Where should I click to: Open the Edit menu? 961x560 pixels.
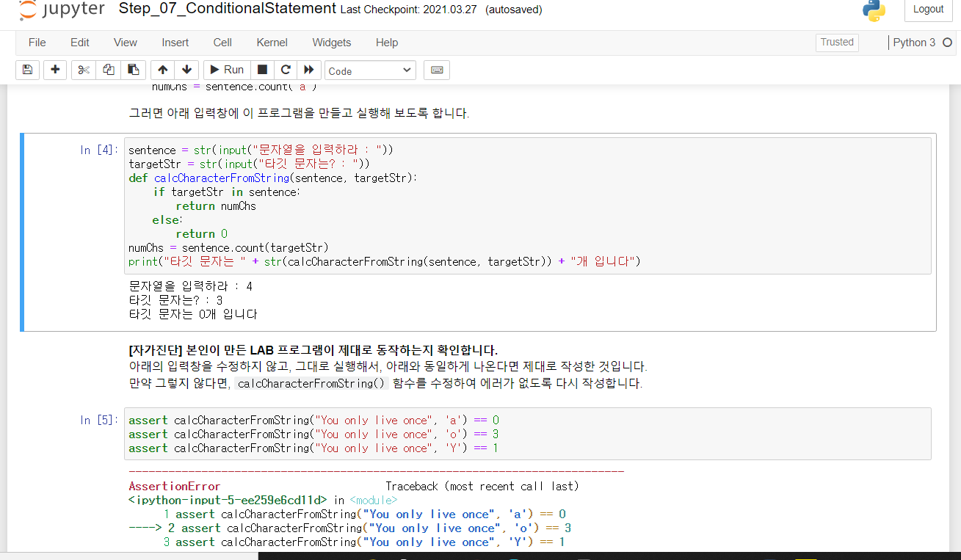[79, 43]
